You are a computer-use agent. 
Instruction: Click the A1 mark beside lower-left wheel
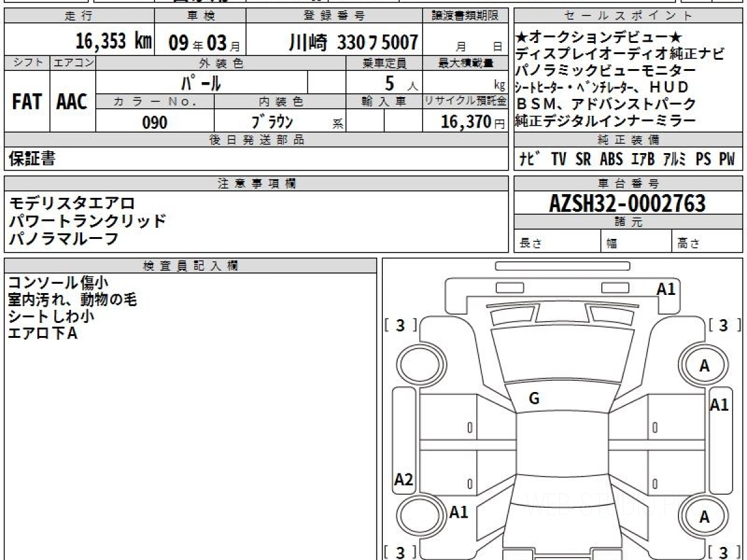point(459,512)
